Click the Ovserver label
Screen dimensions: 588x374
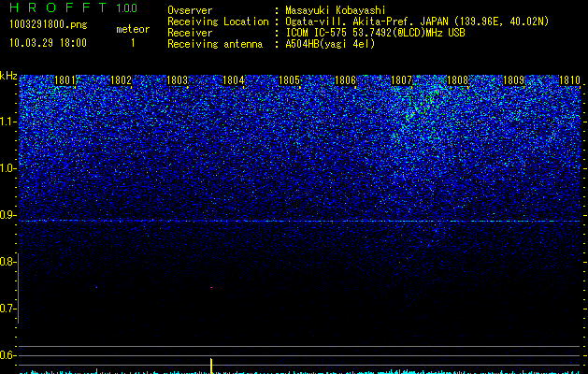click(190, 10)
